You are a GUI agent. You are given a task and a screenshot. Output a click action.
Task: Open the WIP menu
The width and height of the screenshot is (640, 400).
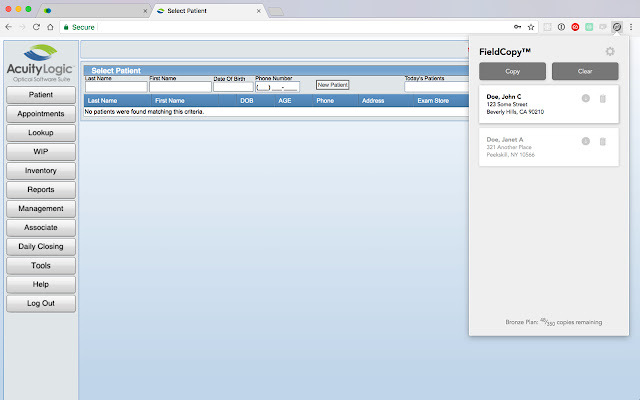click(41, 152)
